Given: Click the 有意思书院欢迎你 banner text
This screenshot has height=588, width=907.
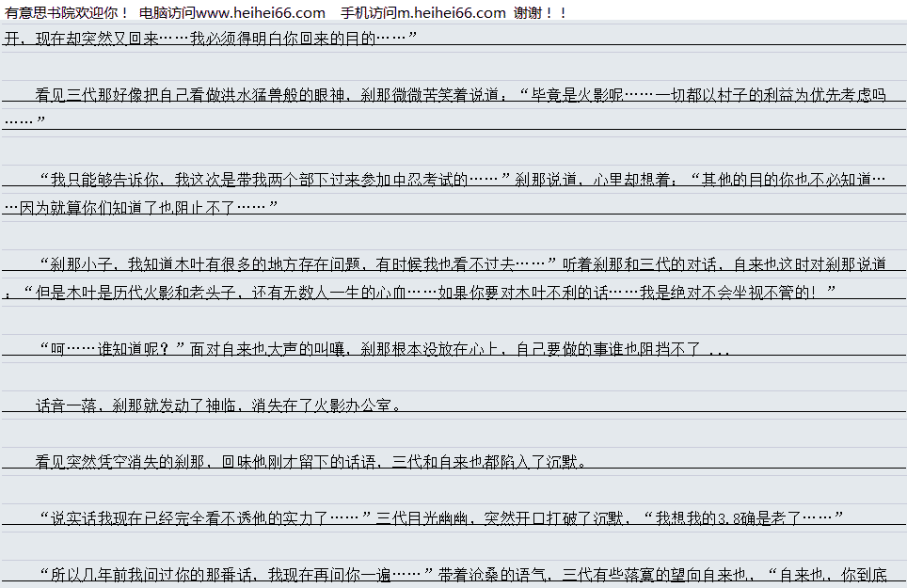Looking at the screenshot, I should tap(66, 12).
